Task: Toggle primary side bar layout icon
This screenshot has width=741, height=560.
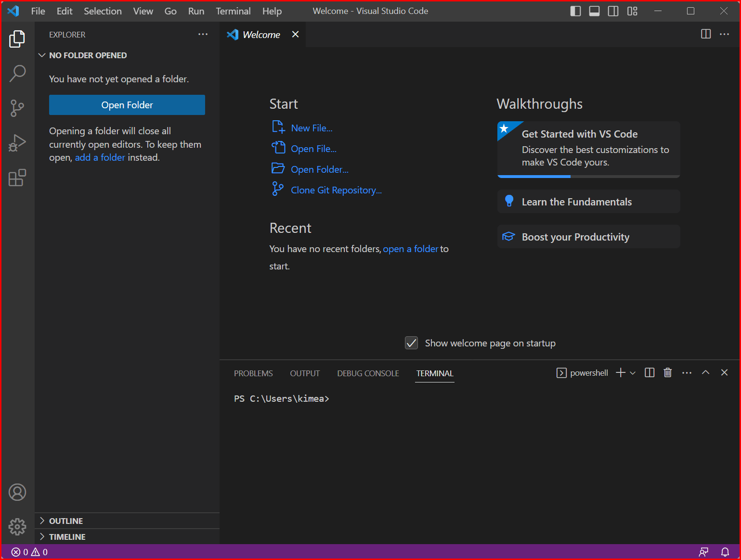Action: (575, 11)
